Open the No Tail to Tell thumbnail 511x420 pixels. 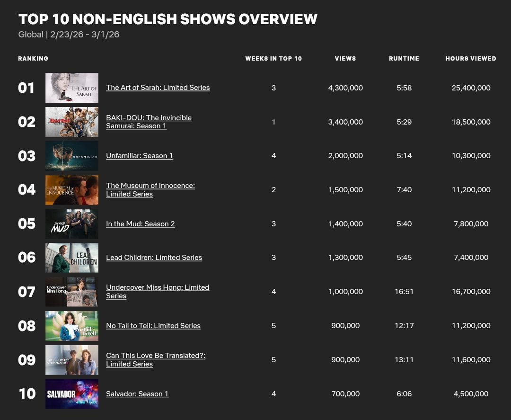click(72, 326)
